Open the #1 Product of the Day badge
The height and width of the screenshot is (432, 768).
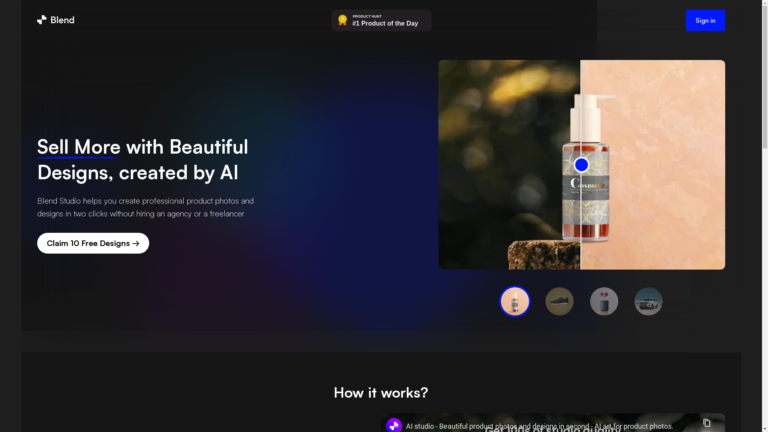[x=381, y=21]
